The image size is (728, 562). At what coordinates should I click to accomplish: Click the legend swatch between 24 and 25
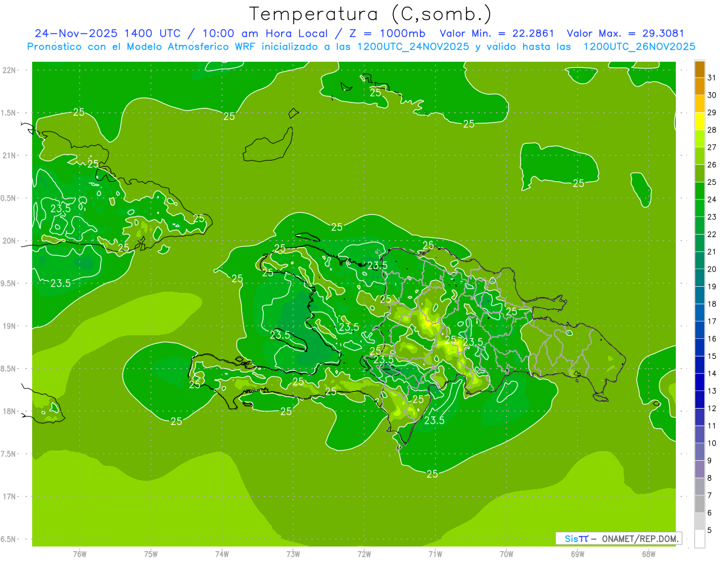click(699, 191)
